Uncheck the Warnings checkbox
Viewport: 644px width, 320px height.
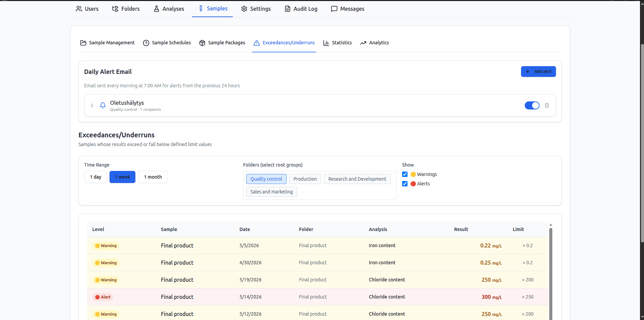coord(405,174)
